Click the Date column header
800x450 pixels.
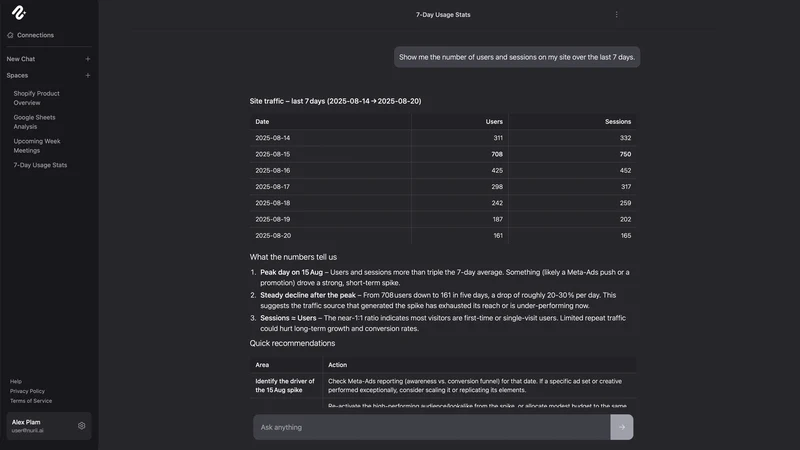[262, 121]
